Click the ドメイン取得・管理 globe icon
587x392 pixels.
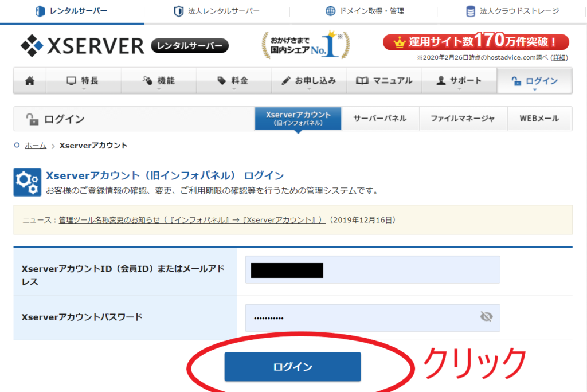[330, 11]
